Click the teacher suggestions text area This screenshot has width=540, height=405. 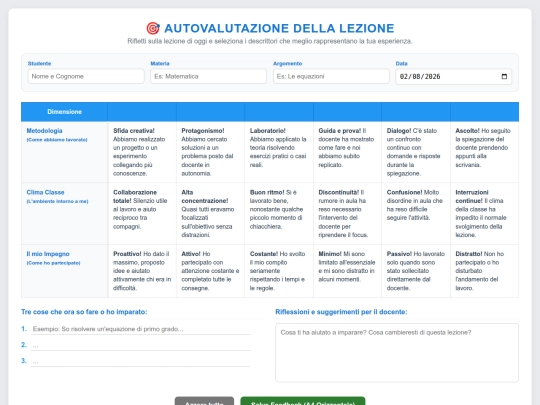tap(397, 353)
